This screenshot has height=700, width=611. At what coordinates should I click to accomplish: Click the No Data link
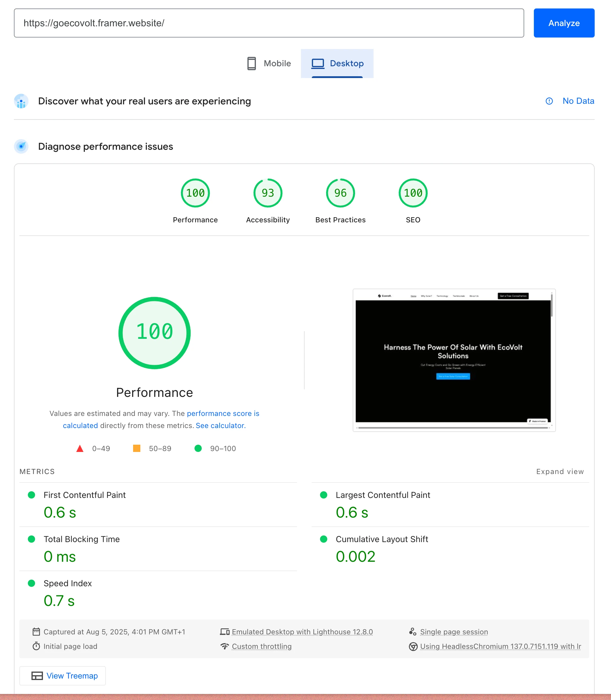click(x=578, y=101)
